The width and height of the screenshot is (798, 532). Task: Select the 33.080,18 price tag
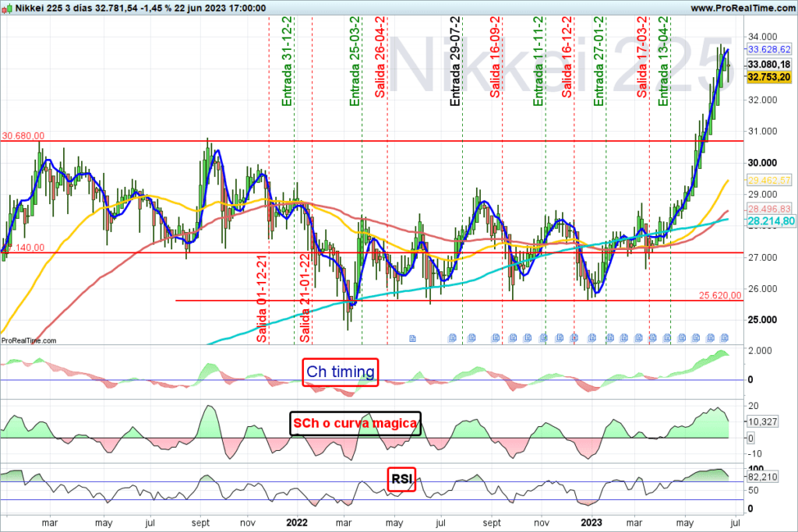click(x=769, y=64)
